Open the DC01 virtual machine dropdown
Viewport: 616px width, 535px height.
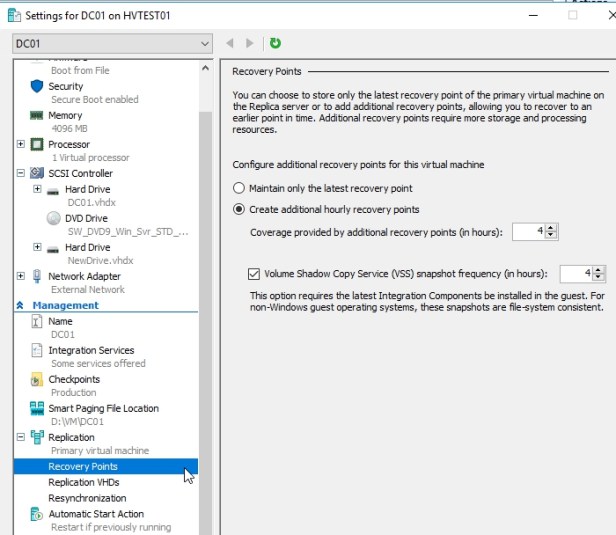point(205,44)
